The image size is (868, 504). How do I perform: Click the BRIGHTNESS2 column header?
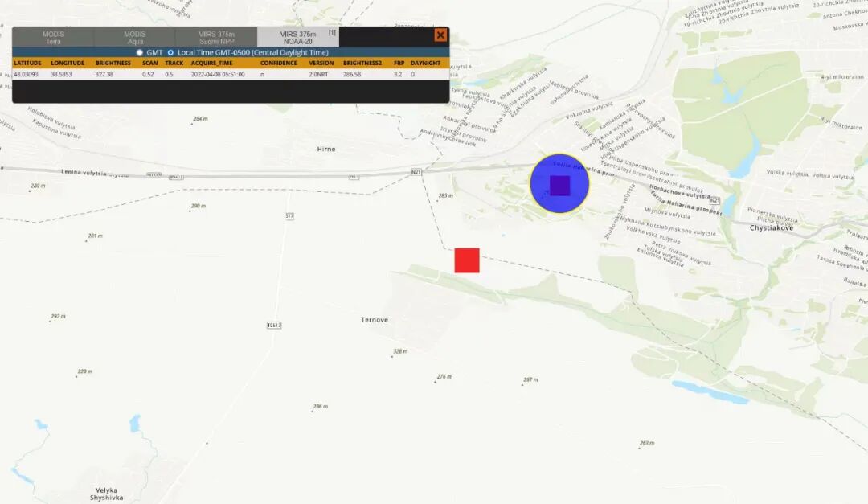point(362,64)
